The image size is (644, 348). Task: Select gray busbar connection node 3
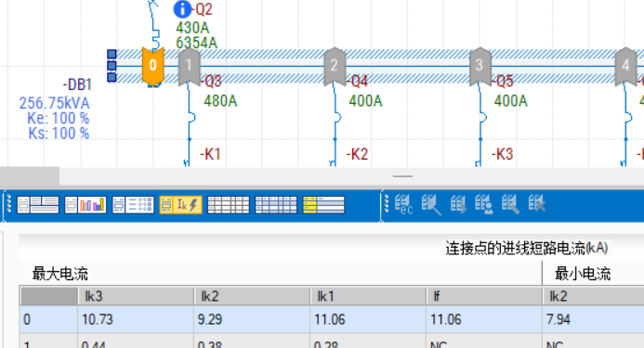pos(480,66)
